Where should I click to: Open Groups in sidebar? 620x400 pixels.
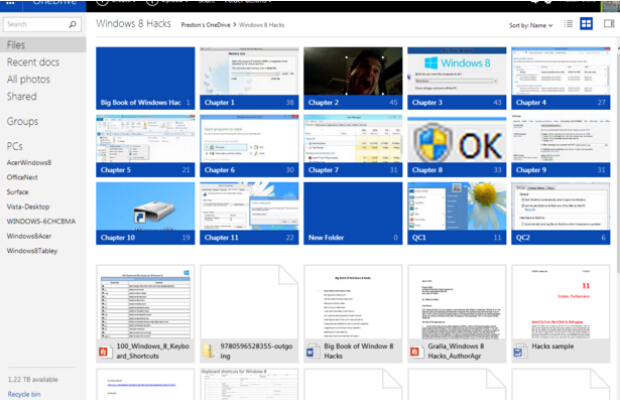[x=22, y=121]
